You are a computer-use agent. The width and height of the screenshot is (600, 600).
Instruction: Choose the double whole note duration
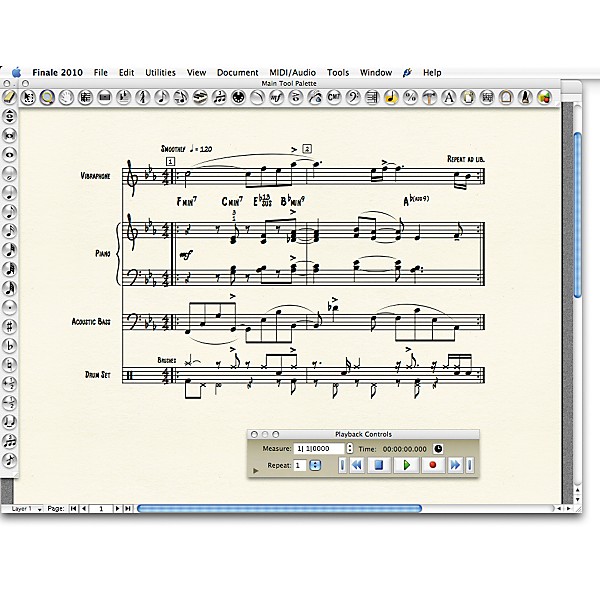coord(10,135)
